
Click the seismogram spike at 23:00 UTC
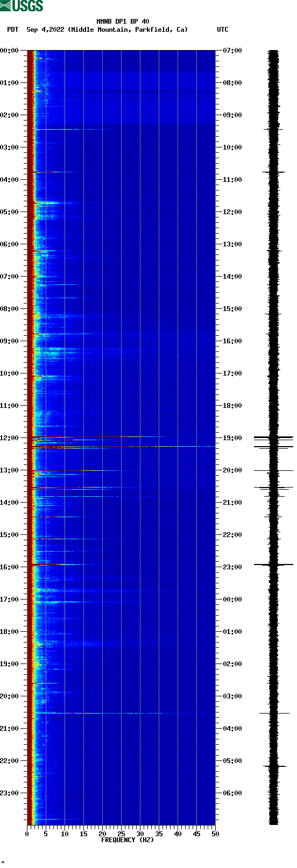(273, 564)
